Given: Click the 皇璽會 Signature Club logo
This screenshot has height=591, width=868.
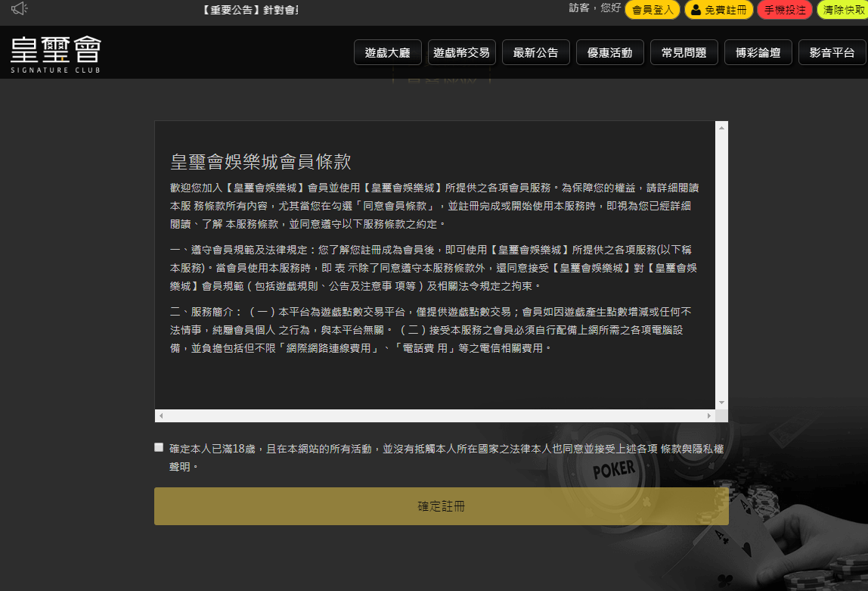Looking at the screenshot, I should click(x=56, y=53).
